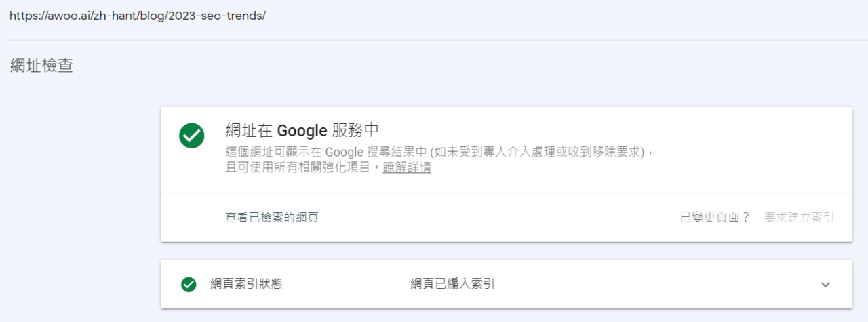Click the bold word Google in card title
868x322 pixels.
point(302,131)
